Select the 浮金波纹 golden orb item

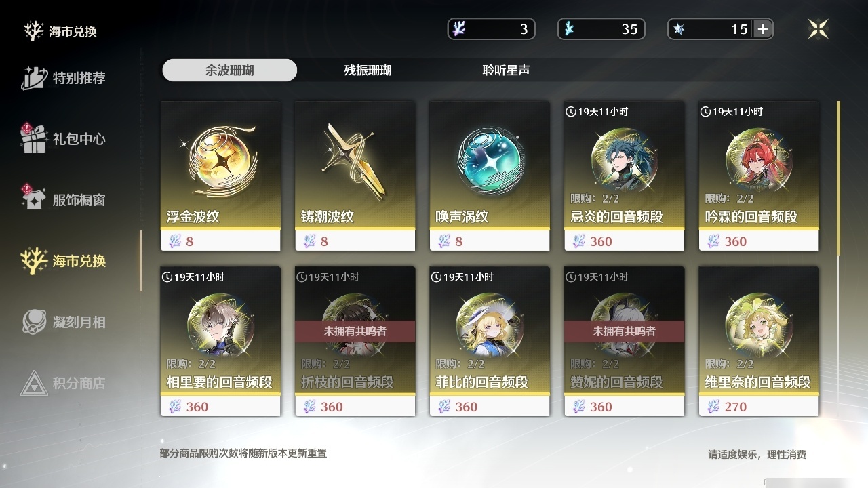coord(220,176)
